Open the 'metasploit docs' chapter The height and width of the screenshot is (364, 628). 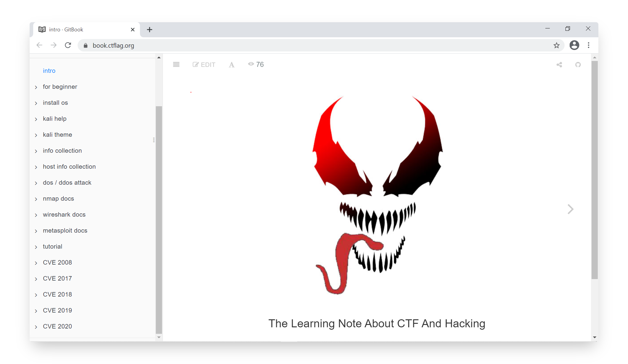(x=65, y=231)
